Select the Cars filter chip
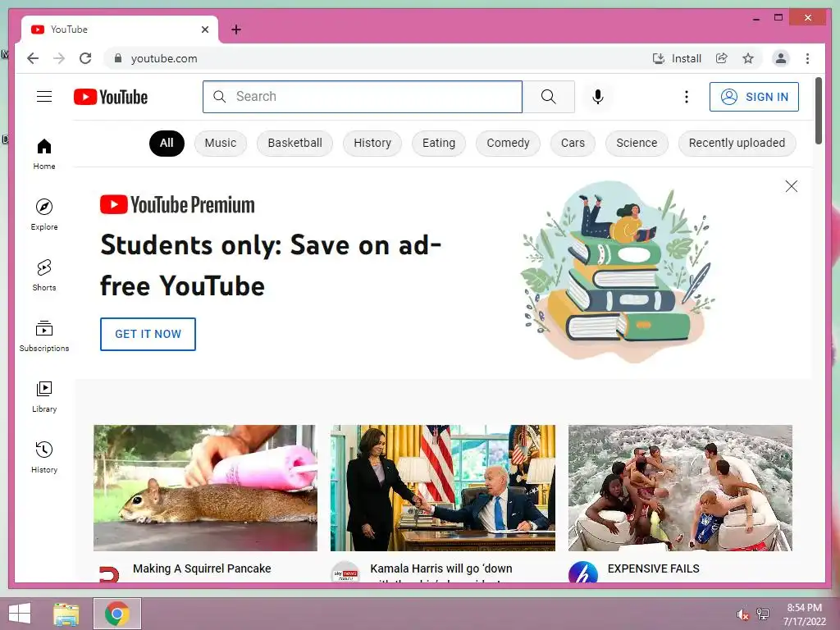 573,143
